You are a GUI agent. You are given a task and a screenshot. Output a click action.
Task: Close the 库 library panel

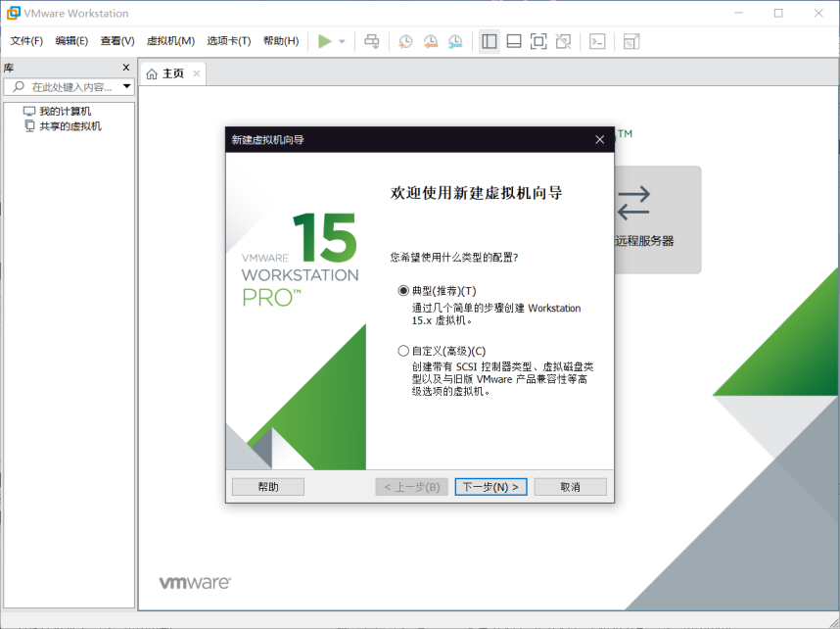pos(126,67)
